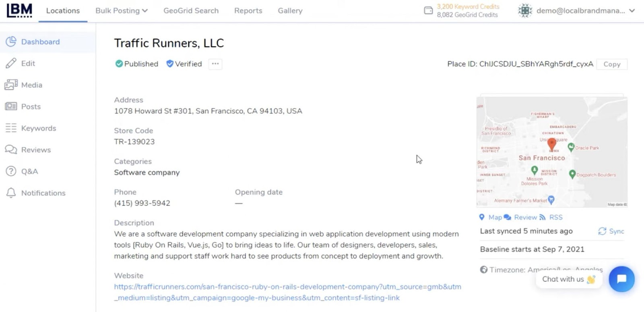Expand the ellipsis menu beside Verified
Image resolution: width=644 pixels, height=312 pixels.
[x=215, y=64]
